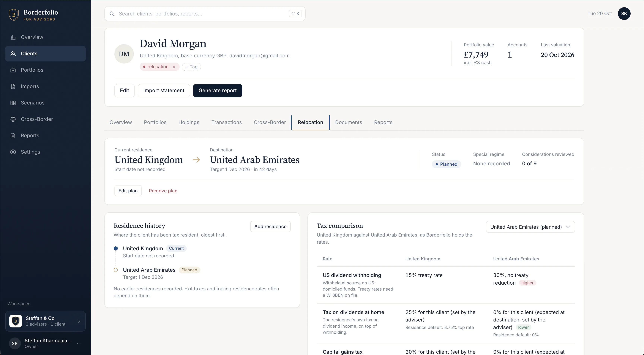Click Import statement button

pyautogui.click(x=164, y=91)
